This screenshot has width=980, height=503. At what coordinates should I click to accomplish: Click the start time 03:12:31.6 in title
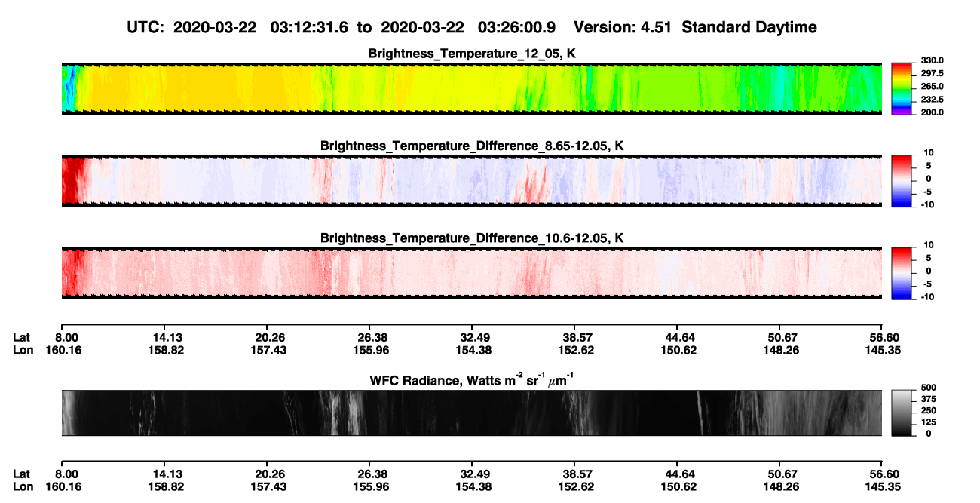310,28
